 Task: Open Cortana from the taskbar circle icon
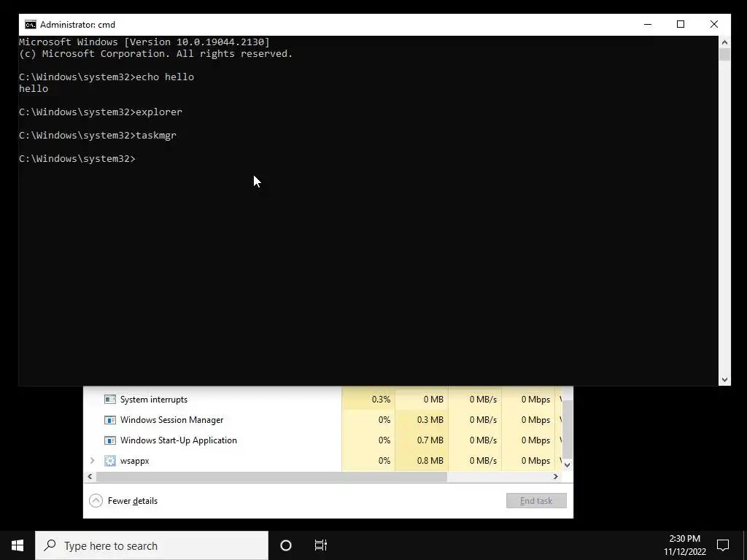coord(286,545)
